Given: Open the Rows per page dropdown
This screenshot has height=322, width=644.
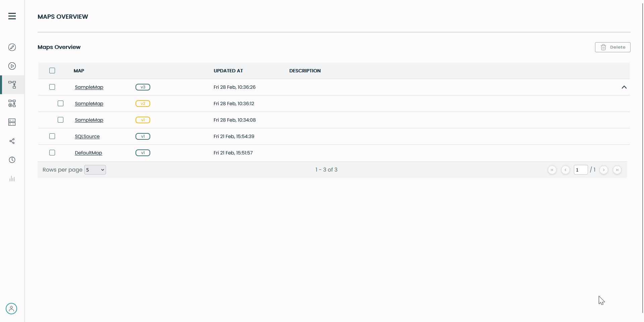Looking at the screenshot, I should pos(95,170).
